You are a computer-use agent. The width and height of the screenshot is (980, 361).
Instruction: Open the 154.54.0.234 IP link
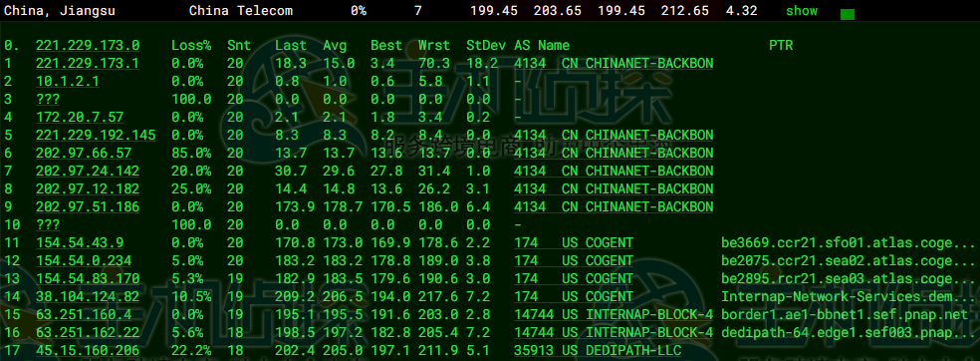(x=83, y=261)
